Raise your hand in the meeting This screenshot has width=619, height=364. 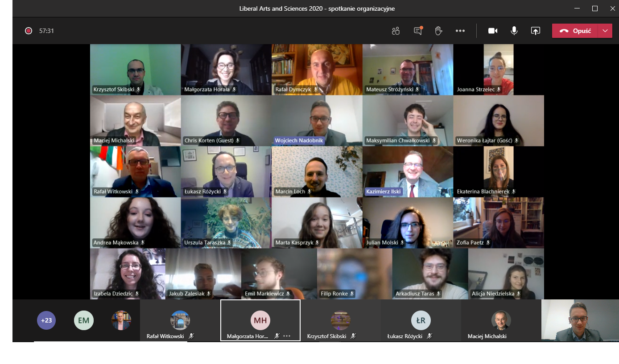[438, 31]
